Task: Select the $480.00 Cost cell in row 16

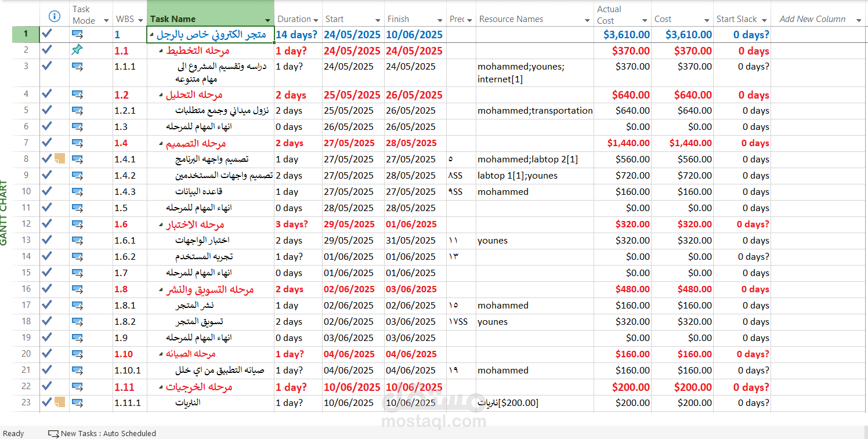Action: click(682, 289)
